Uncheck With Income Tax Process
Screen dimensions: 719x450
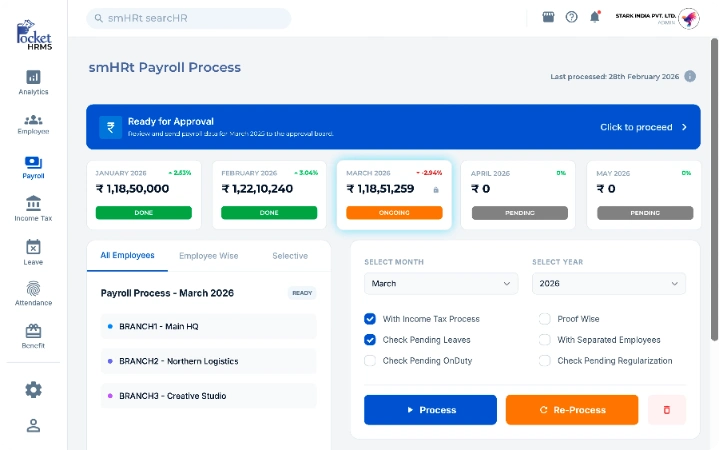click(x=370, y=319)
